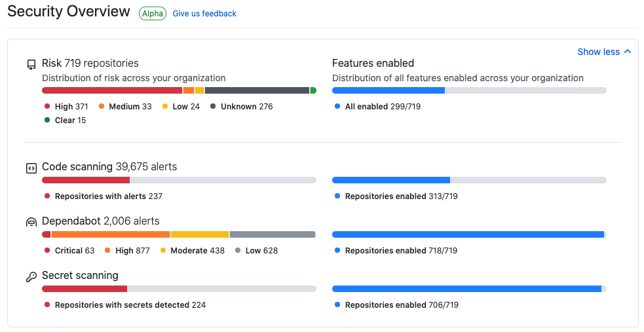Click Repositories with alerts 237 label
The width and height of the screenshot is (644, 332).
pos(108,196)
